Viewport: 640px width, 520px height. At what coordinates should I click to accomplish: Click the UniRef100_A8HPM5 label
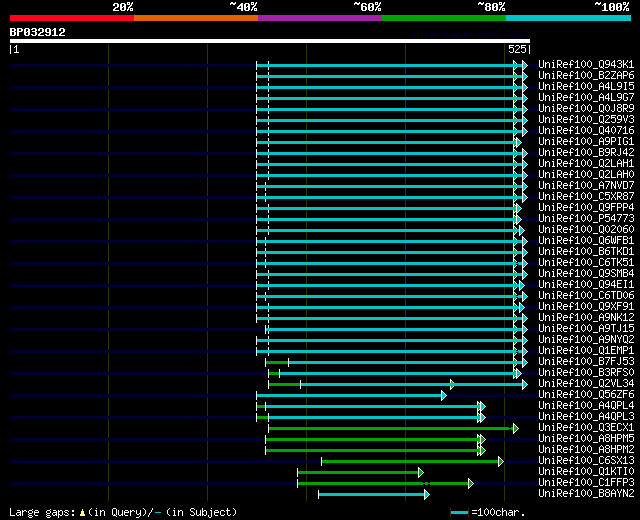point(586,439)
